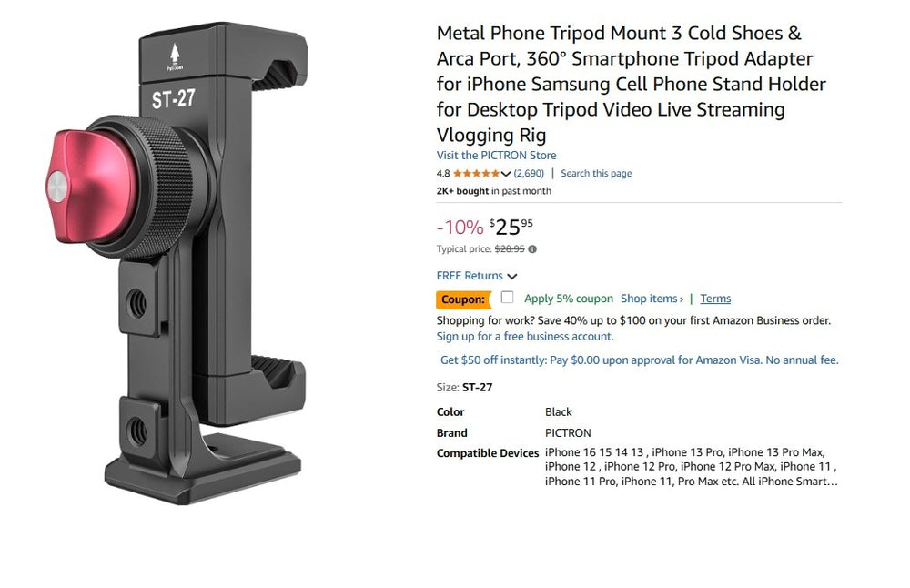Click the Apply 5% coupon label
The width and height of the screenshot is (910, 588).
coord(569,299)
